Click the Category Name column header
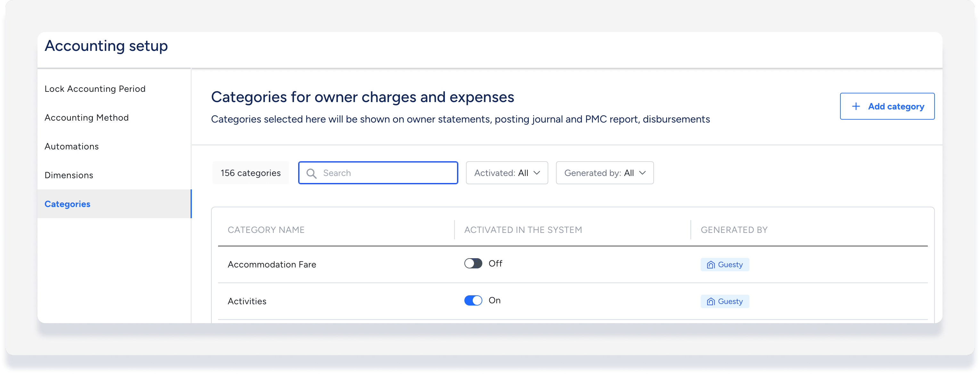Screen dimensions: 980x374 (266, 230)
